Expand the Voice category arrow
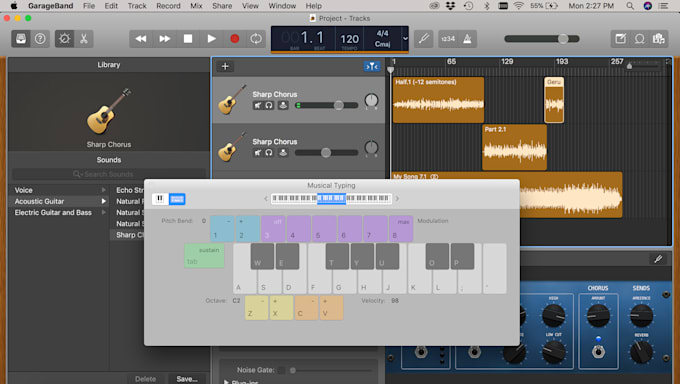Viewport: 680px width, 384px height. (104, 190)
